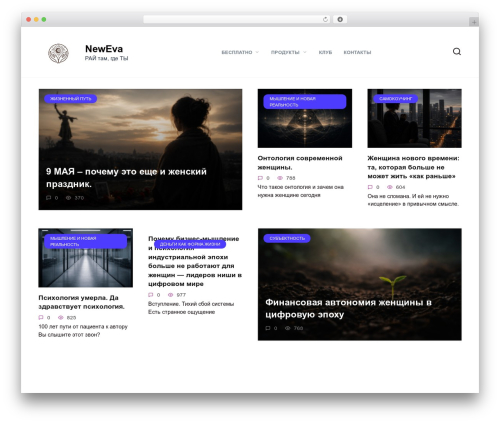This screenshot has width=500, height=423.
Task: Click comment icon under 9 МАЯ article
Action: (x=49, y=198)
